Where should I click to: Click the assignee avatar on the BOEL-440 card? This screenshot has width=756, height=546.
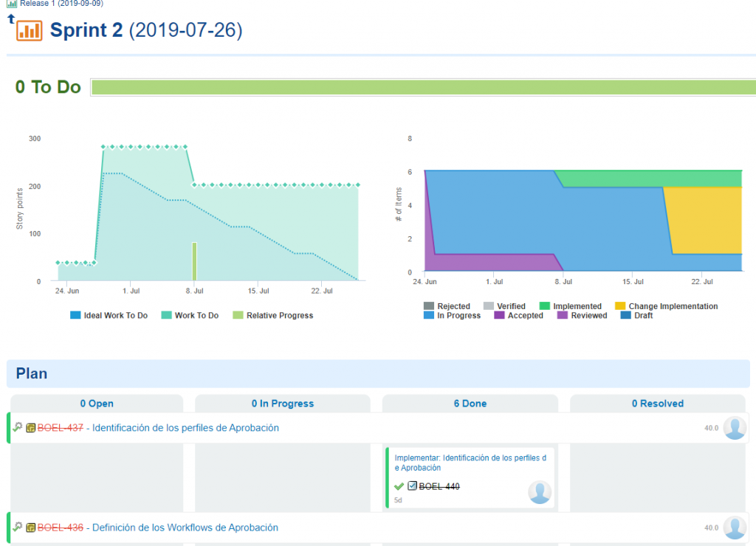[540, 492]
